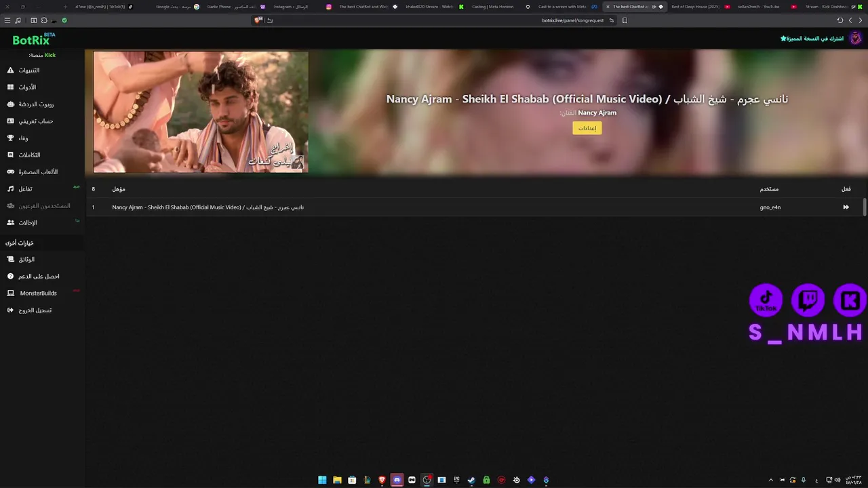Click the song video thumbnail
Image resolution: width=868 pixels, height=488 pixels.
click(201, 113)
